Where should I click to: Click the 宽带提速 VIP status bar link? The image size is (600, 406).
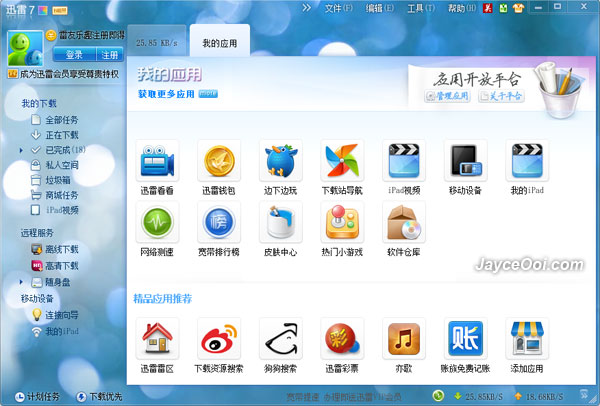[x=344, y=397]
